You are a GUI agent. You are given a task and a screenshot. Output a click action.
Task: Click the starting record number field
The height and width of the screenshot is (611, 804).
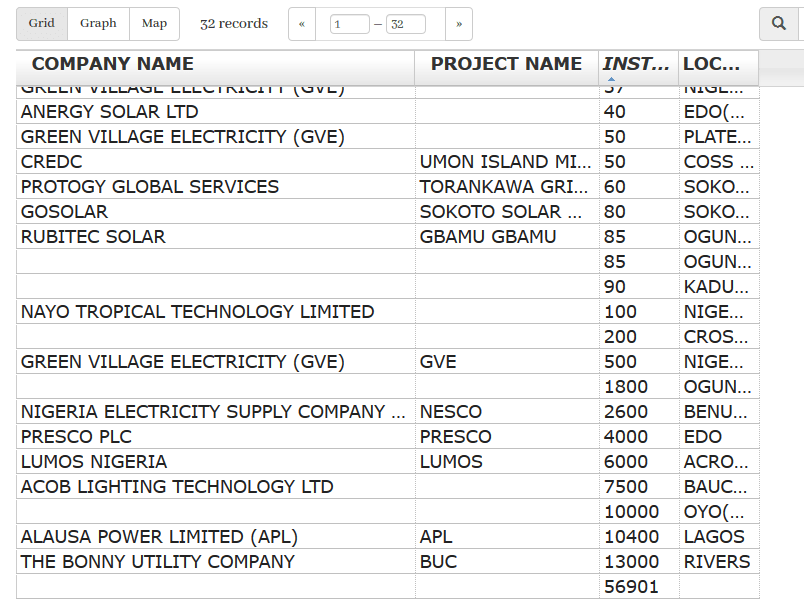(x=350, y=24)
